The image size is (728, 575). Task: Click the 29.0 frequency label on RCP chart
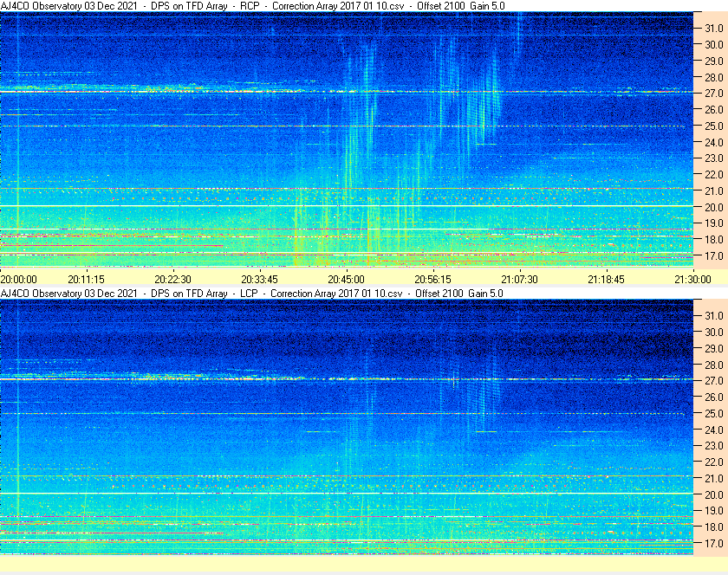coord(714,61)
